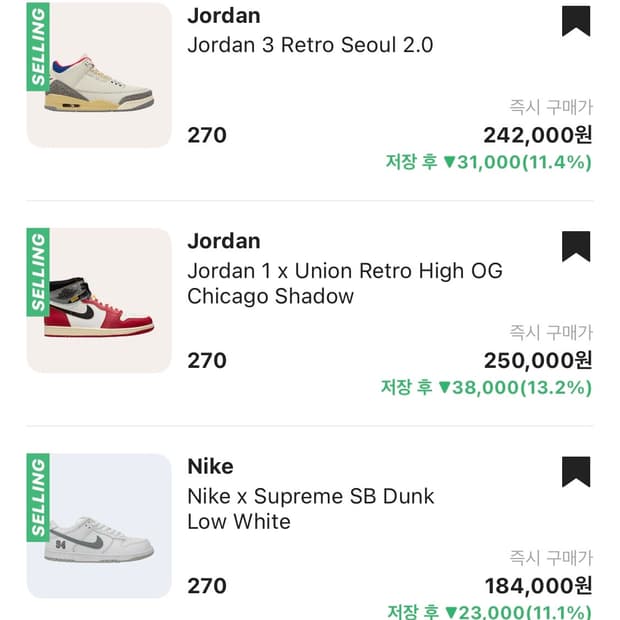Tap the ▼38,000 (13.2%) price drop indicator
Viewport: 620px width, 620px height.
click(x=486, y=387)
